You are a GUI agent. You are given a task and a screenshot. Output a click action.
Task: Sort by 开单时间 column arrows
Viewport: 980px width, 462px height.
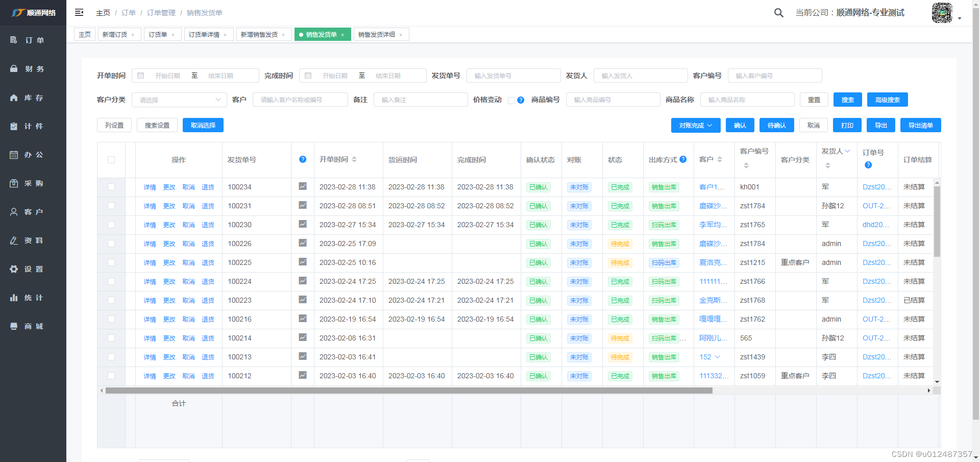click(x=354, y=160)
